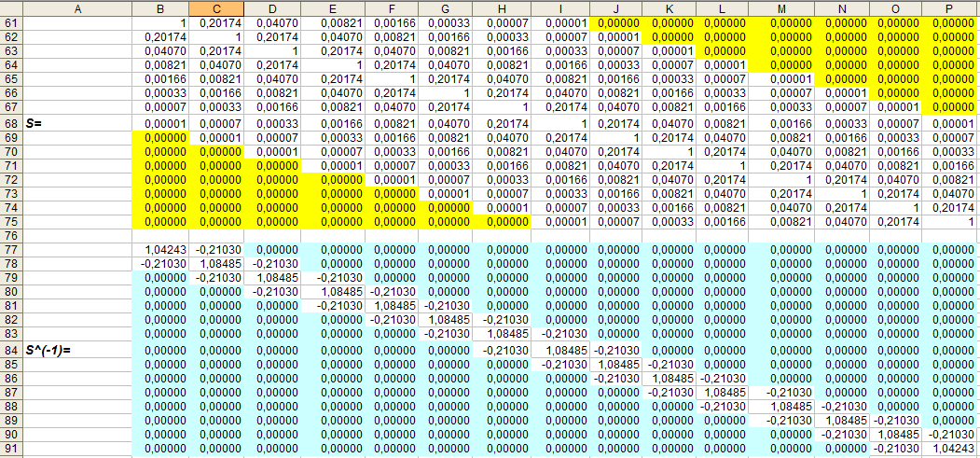This screenshot has width=980, height=458.
Task: Click cell O90 showing 1,08485
Action: coord(896,434)
